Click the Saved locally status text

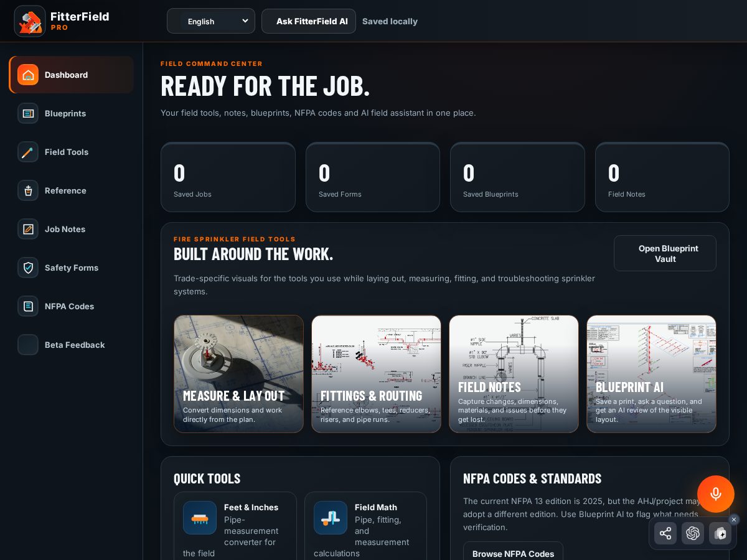click(x=390, y=21)
